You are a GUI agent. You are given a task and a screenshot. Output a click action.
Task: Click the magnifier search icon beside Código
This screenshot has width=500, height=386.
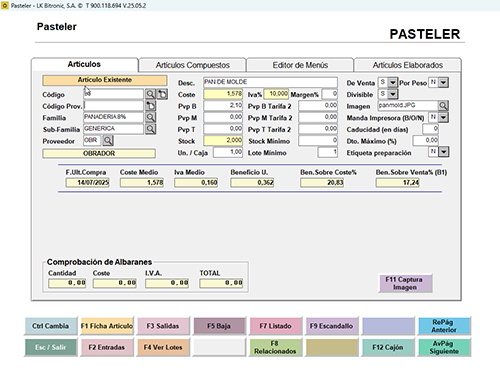click(150, 94)
